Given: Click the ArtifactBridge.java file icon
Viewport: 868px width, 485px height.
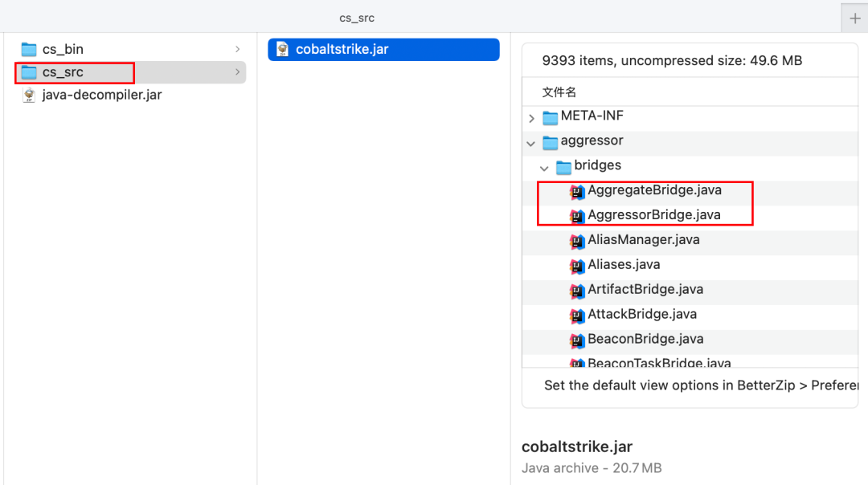Looking at the screenshot, I should [577, 291].
